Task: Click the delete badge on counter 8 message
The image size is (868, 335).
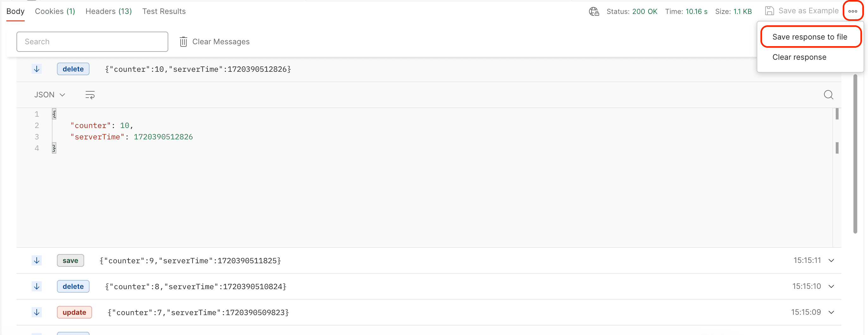Action: [73, 287]
